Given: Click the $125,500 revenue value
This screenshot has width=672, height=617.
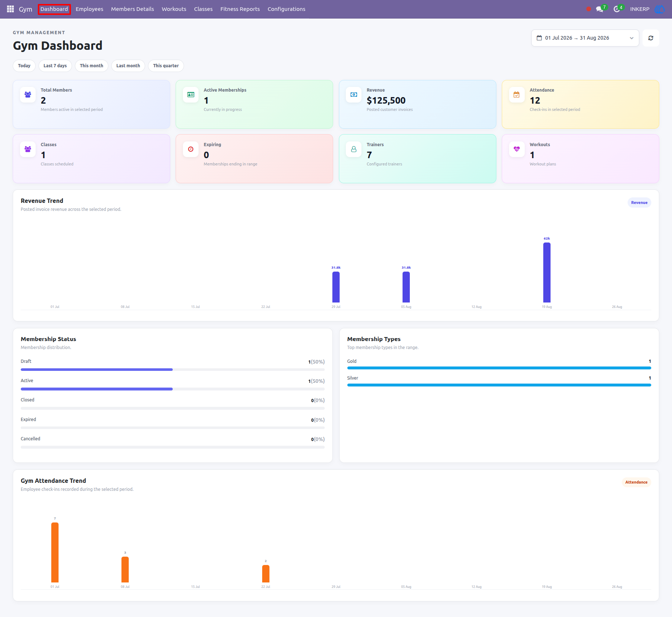Looking at the screenshot, I should 386,100.
